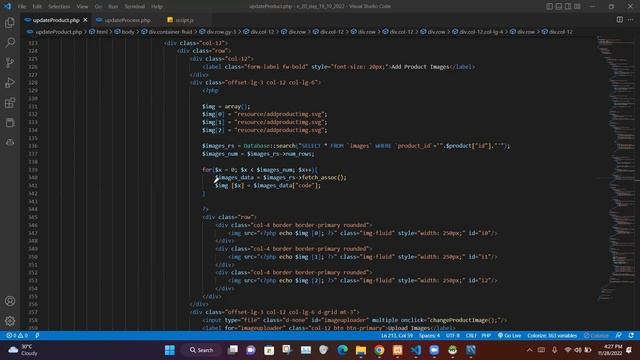
Task: Expand the div.col-12.col-lg-4 breadcrumb
Action: [x=478, y=32]
